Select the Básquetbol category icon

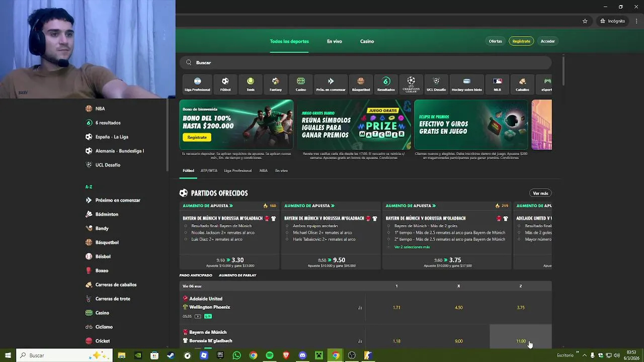tap(361, 84)
